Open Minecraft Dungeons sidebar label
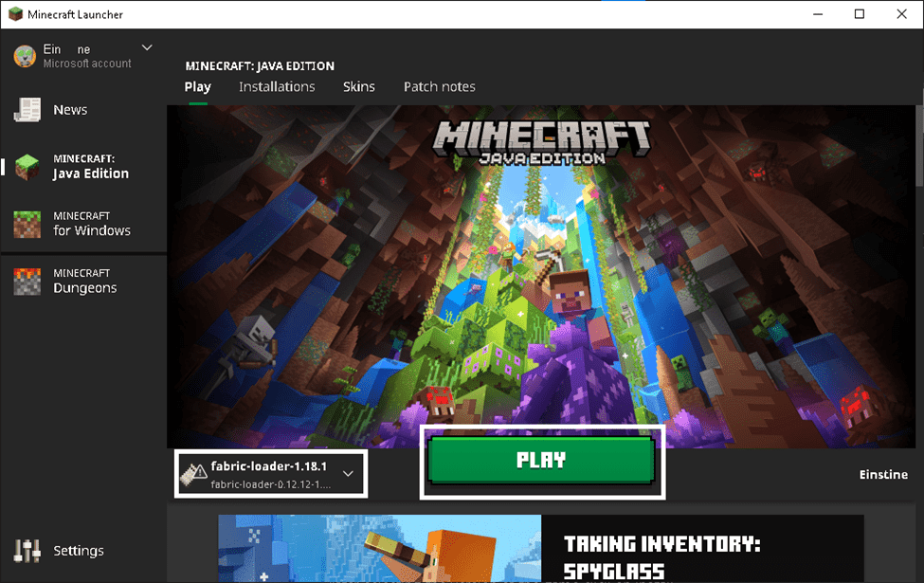This screenshot has width=924, height=583. (x=85, y=282)
